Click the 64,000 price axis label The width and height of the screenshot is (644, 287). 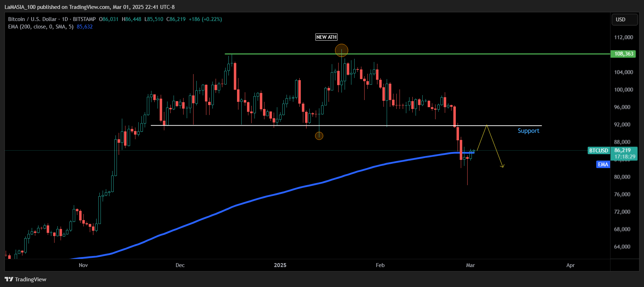622,247
